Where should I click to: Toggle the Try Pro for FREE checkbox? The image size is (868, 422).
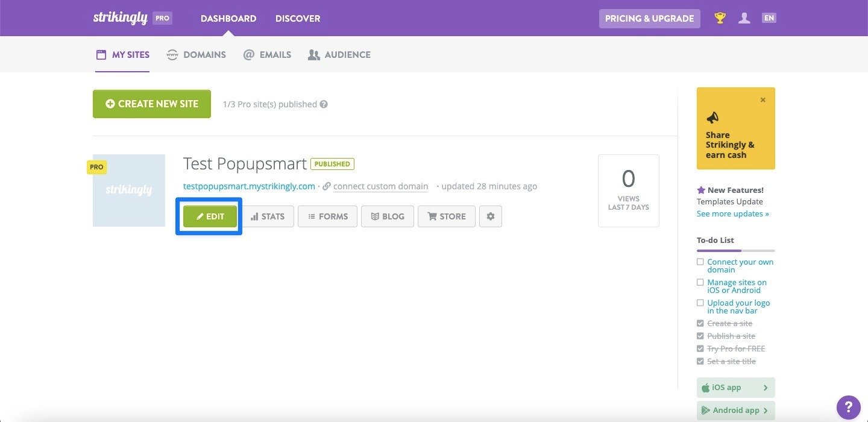click(700, 349)
